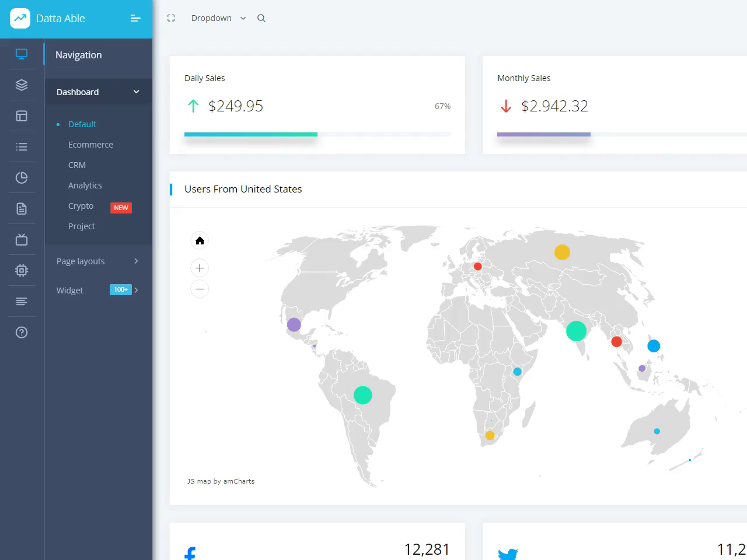Open the layers icon in the left sidebar

(22, 85)
